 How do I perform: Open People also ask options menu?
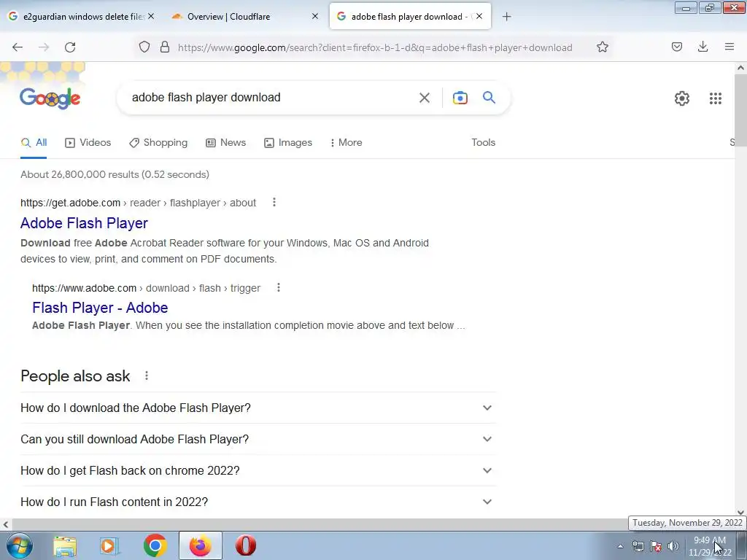(146, 376)
